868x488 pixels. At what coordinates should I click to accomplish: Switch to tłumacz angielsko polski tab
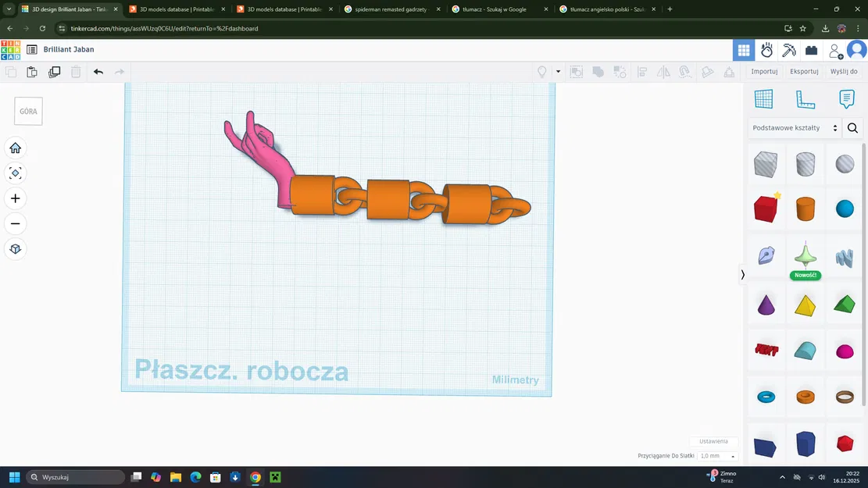tap(608, 9)
